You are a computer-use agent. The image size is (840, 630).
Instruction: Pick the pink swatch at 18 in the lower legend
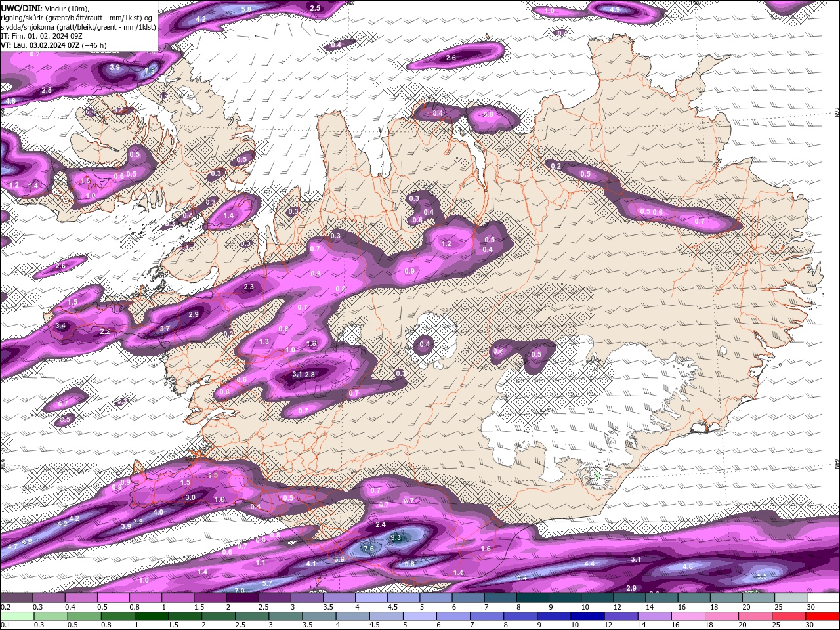point(722,616)
